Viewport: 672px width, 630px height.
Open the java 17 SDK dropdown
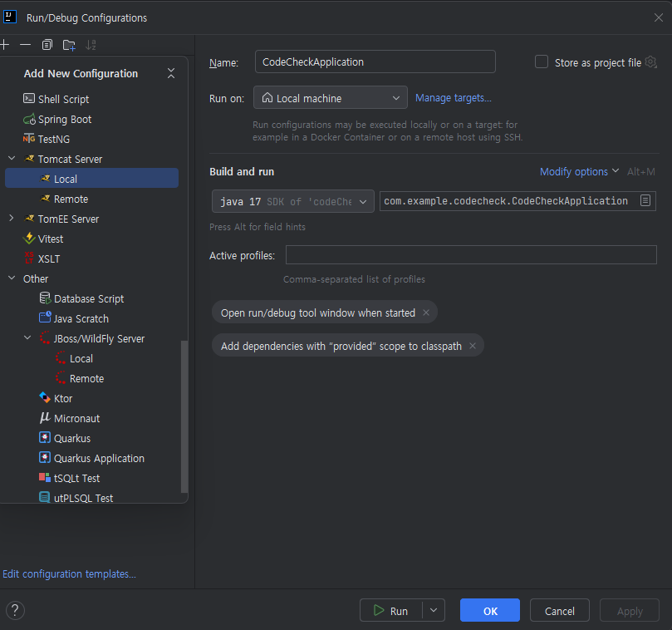coord(292,201)
